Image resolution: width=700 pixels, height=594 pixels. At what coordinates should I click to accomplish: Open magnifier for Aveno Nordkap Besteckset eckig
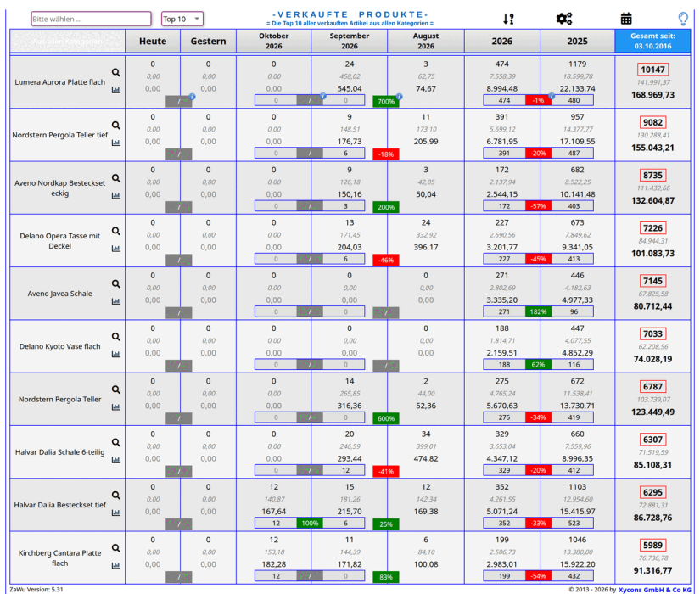point(116,178)
